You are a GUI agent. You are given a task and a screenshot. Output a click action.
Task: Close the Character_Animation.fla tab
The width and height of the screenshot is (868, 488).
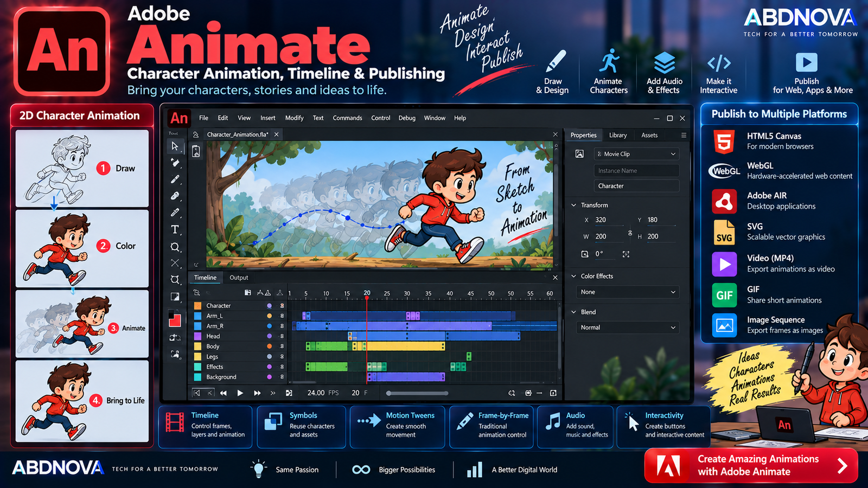point(276,134)
